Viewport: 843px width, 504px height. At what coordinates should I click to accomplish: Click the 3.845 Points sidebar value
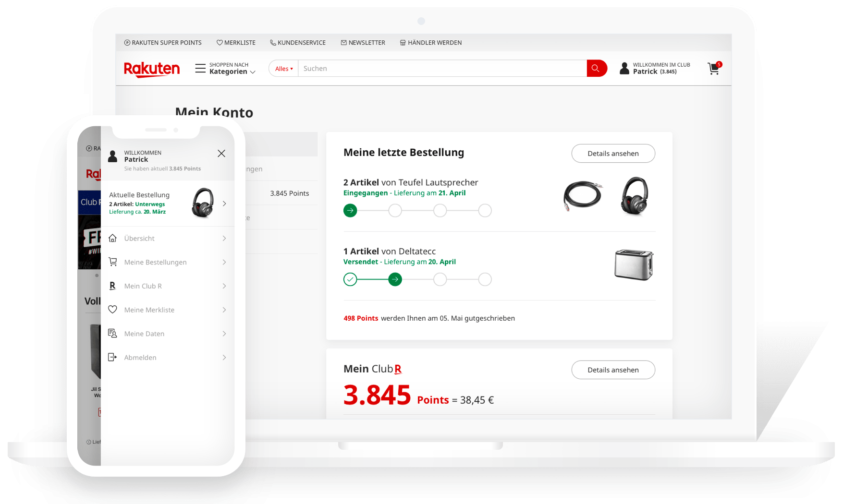click(x=289, y=193)
